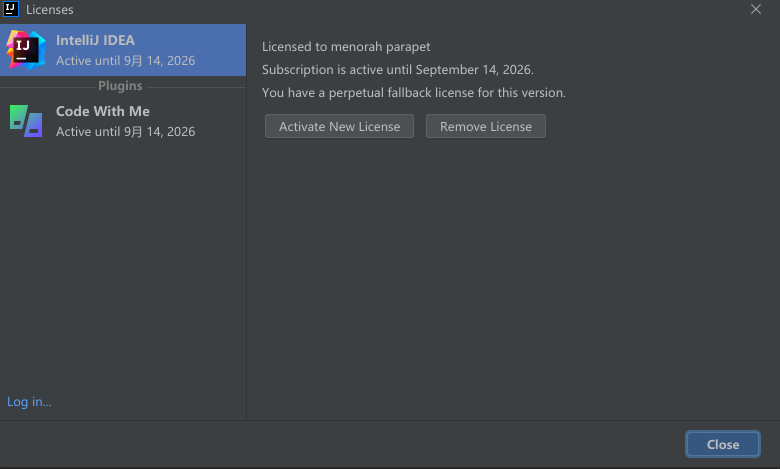Click the 'Licensed to menorah parapet' text

pos(346,47)
